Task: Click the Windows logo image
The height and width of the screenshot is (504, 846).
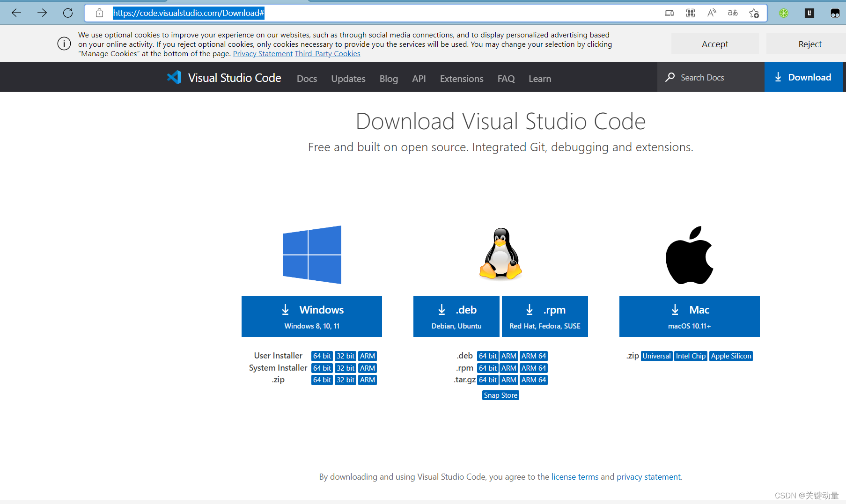Action: 312,255
